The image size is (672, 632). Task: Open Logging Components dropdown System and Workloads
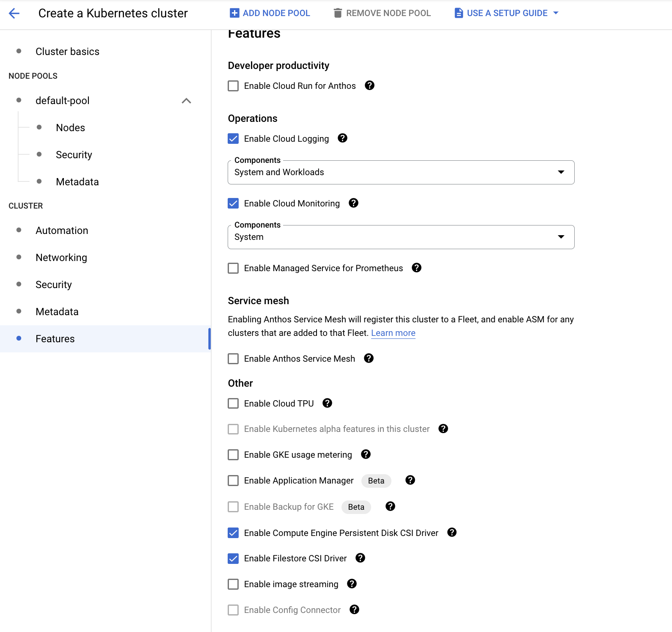[401, 172]
